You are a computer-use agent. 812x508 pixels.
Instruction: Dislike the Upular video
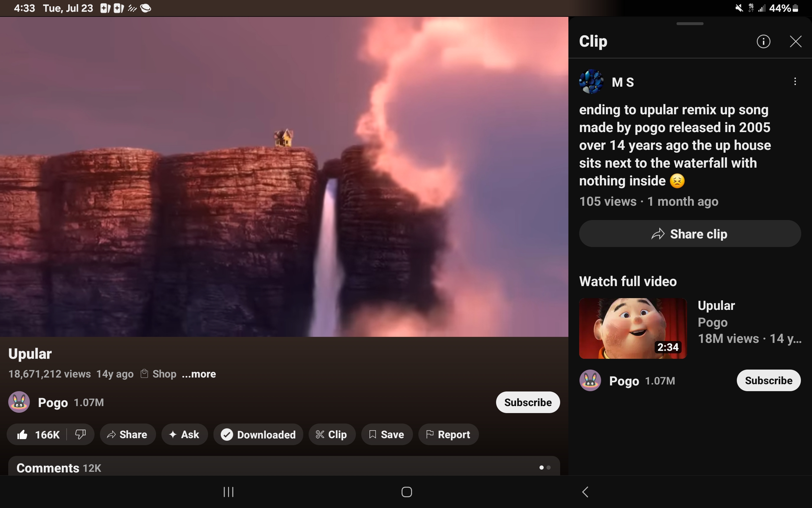tap(81, 434)
